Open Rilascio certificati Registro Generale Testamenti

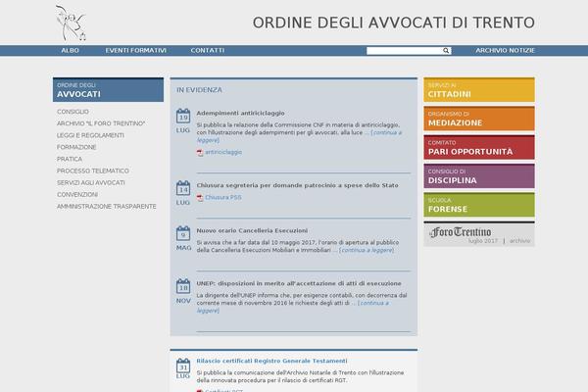[271, 361]
